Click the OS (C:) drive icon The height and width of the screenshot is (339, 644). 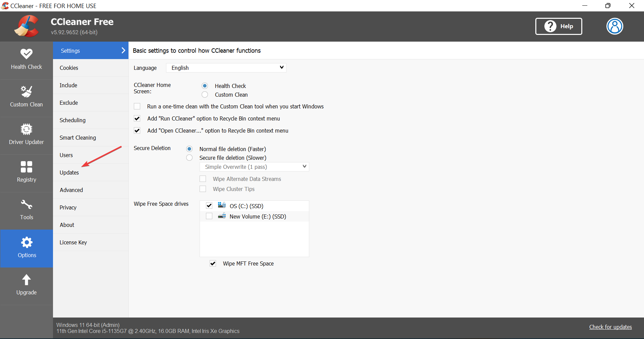click(x=222, y=205)
